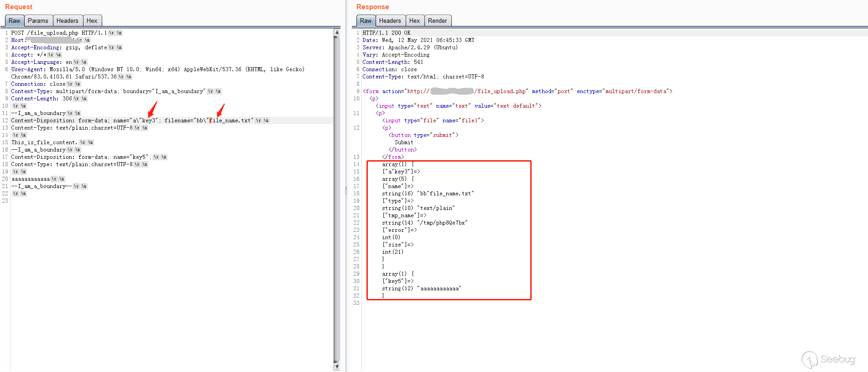The image size is (868, 372).
Task: Open the Response Render tab
Action: point(437,21)
